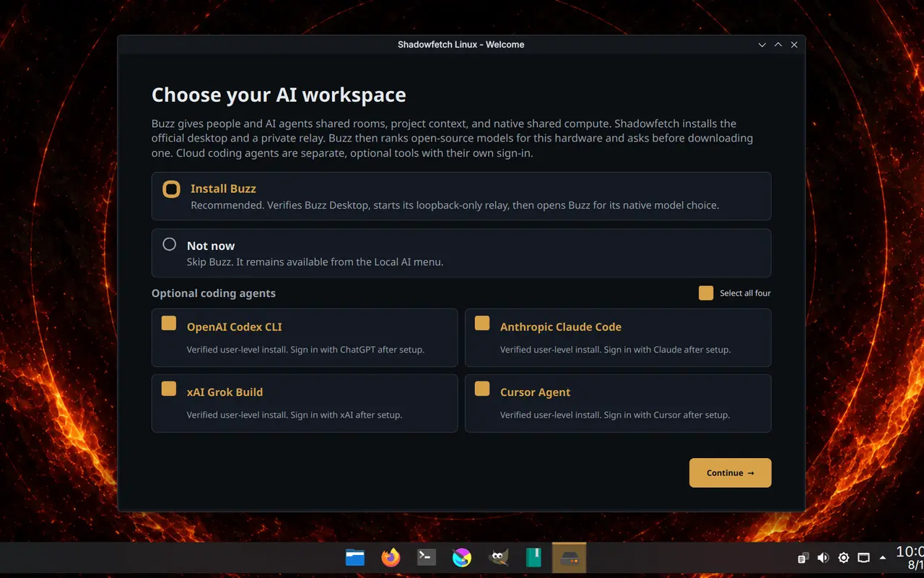This screenshot has width=924, height=578.
Task: Toggle the Cursor Agent checkbox
Action: 482,389
